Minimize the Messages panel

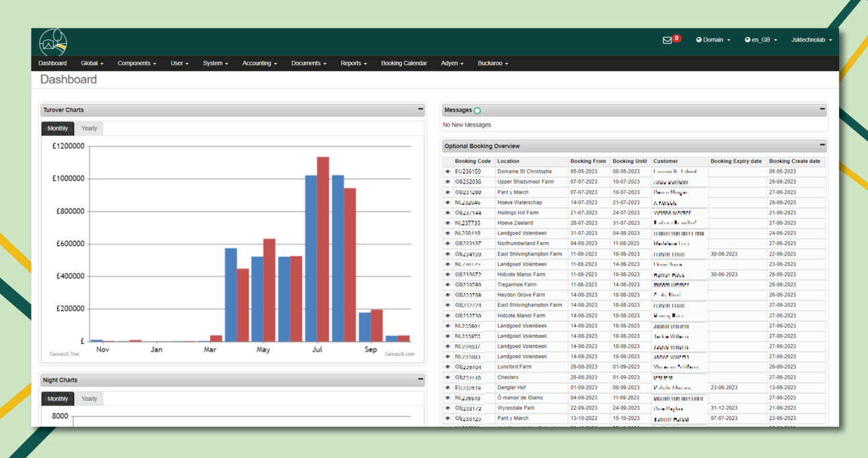[822, 109]
